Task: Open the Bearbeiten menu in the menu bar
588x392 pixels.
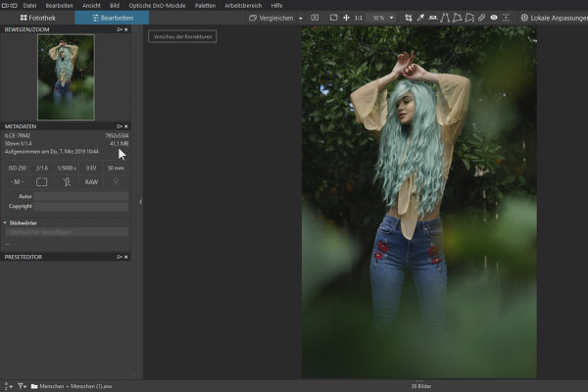Action: pos(59,6)
